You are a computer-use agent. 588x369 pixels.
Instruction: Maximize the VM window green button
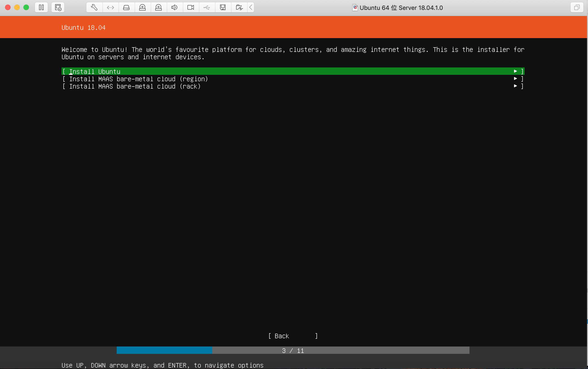coord(26,8)
